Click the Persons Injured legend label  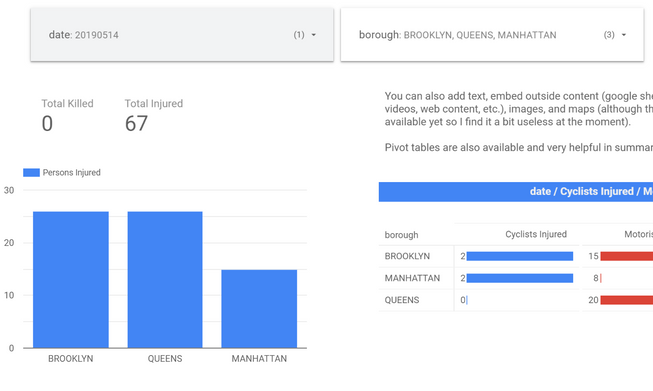click(x=72, y=172)
